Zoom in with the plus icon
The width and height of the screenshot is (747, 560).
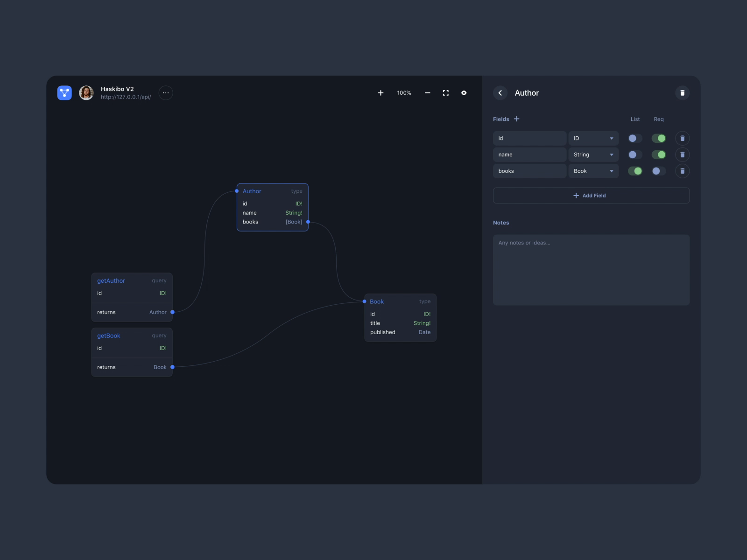click(381, 93)
